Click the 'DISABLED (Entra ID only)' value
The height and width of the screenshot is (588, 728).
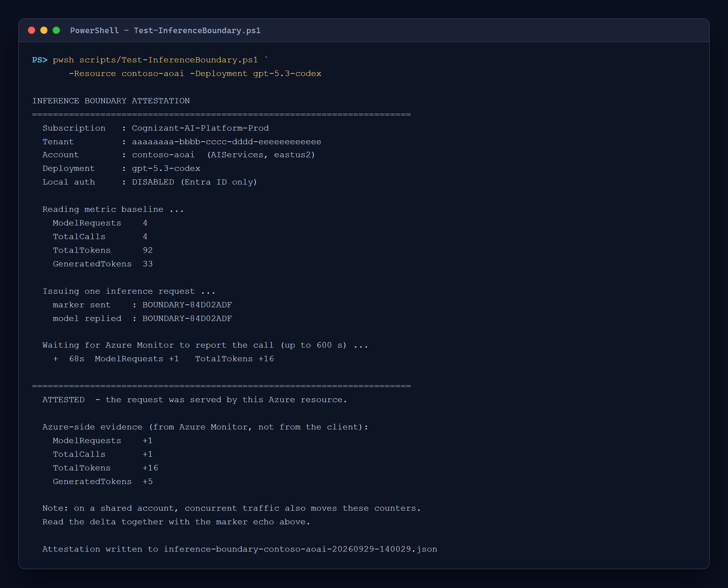point(194,182)
